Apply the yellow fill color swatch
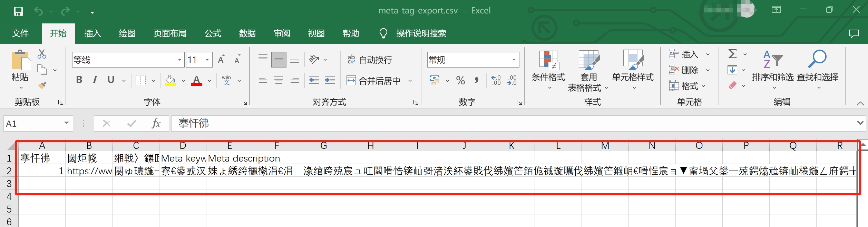868x227 pixels. [170, 81]
